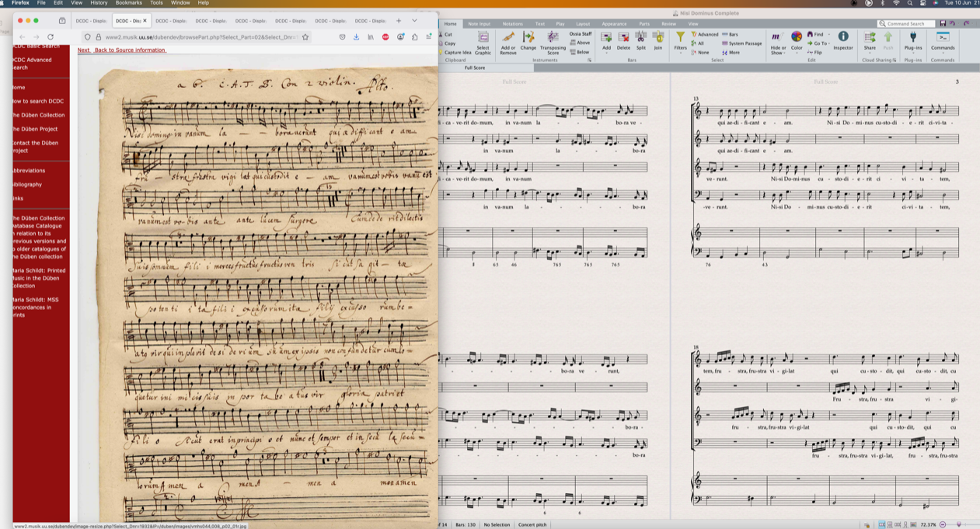Click in Command Search field
This screenshot has width=980, height=529.
pyautogui.click(x=905, y=24)
